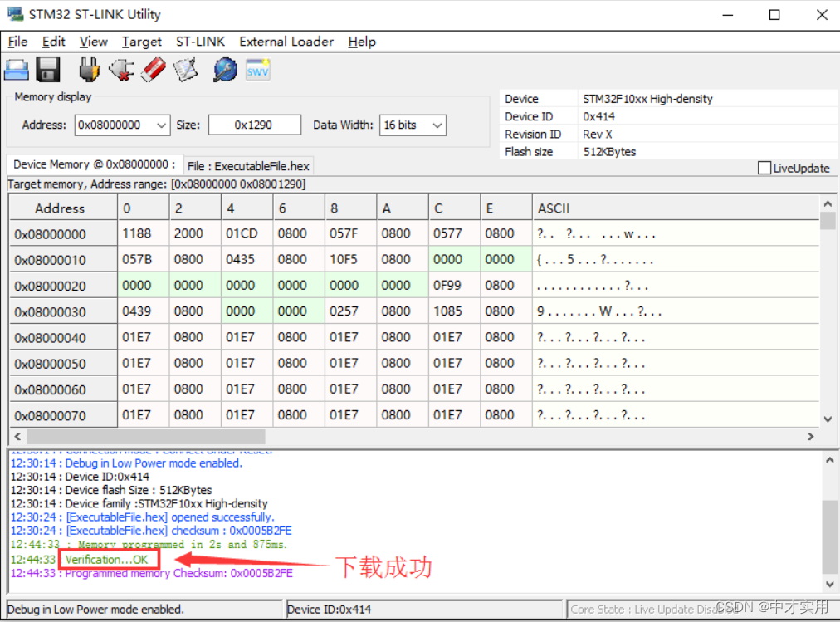
Task: Click memory table horizontal scrollbar thumb
Action: click(x=146, y=437)
